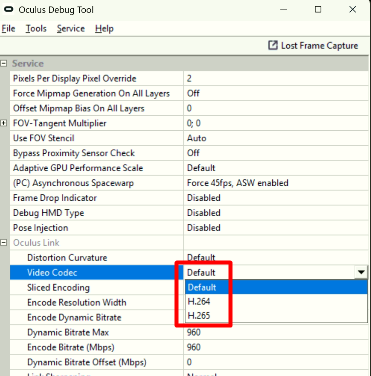Open the File menu
371x376 pixels.
click(8, 29)
